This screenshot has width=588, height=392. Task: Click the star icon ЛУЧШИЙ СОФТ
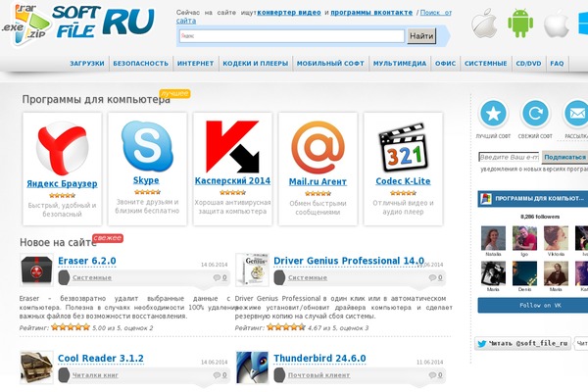pos(493,114)
